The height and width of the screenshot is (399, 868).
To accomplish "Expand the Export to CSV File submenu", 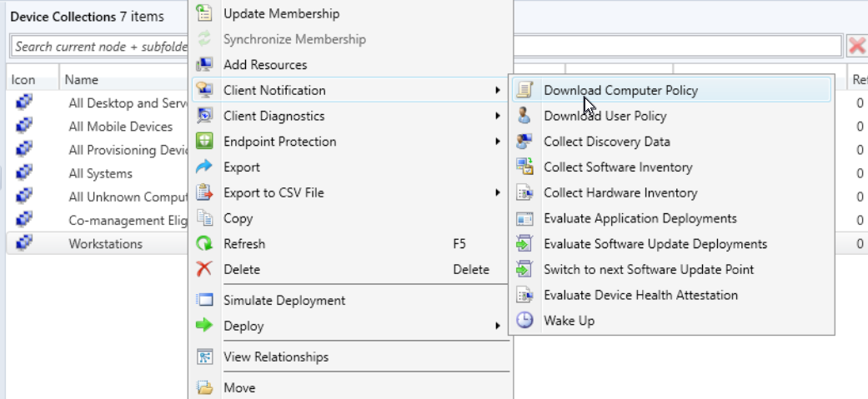I will (x=498, y=192).
